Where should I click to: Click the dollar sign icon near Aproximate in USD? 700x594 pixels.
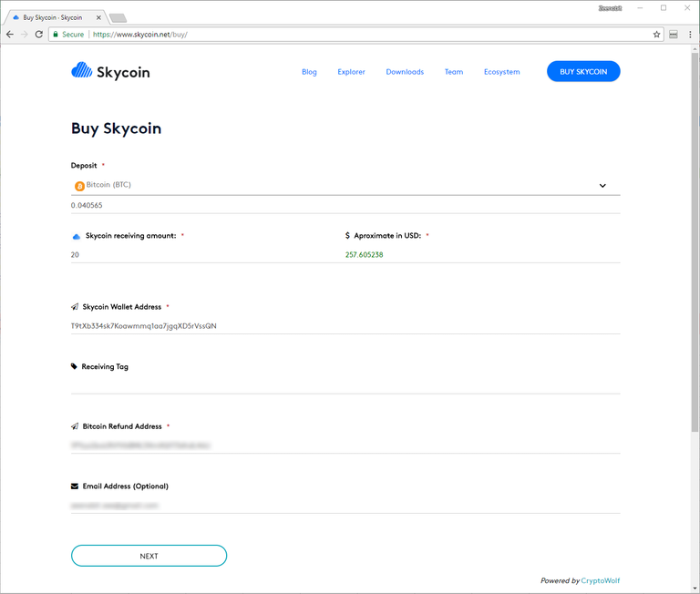pos(347,236)
